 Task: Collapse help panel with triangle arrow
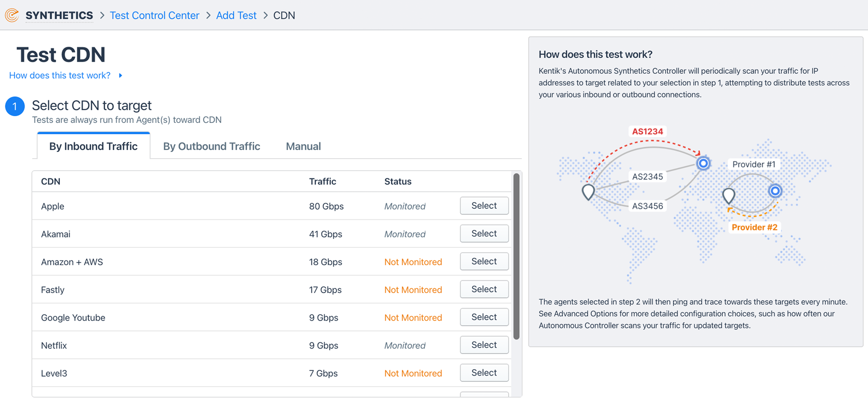coord(121,75)
